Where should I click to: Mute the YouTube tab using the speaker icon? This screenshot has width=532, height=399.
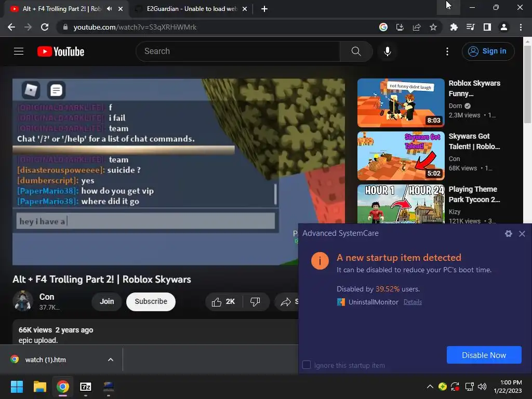(x=109, y=9)
